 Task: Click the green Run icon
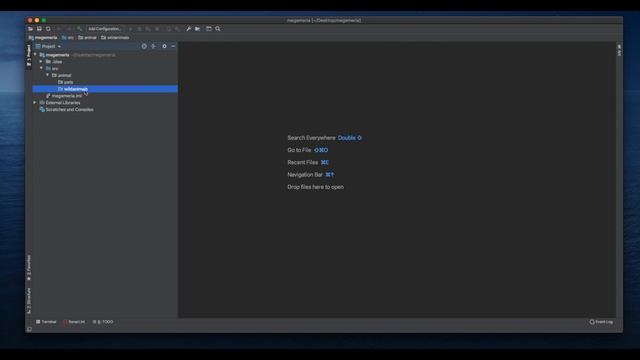pos(131,29)
